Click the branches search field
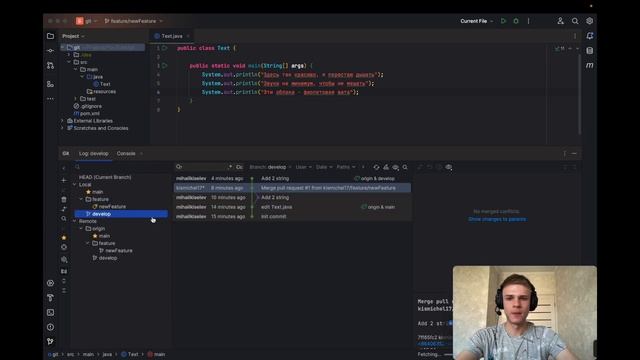This screenshot has width=640, height=360. [x=121, y=167]
